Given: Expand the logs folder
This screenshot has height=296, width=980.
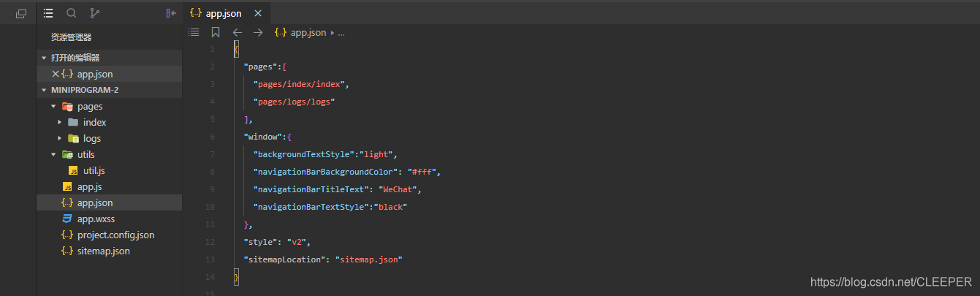Looking at the screenshot, I should (59, 138).
